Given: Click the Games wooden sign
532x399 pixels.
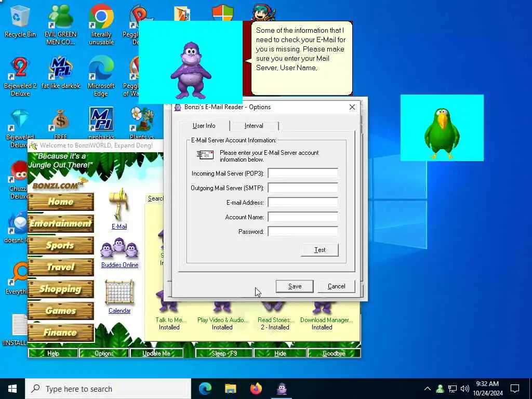Looking at the screenshot, I should pos(61,311).
